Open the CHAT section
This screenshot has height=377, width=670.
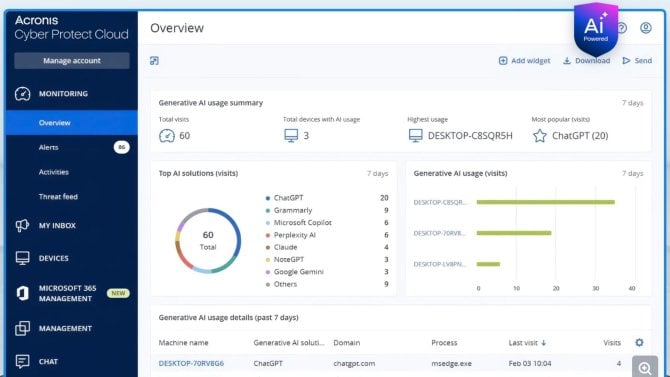click(48, 362)
